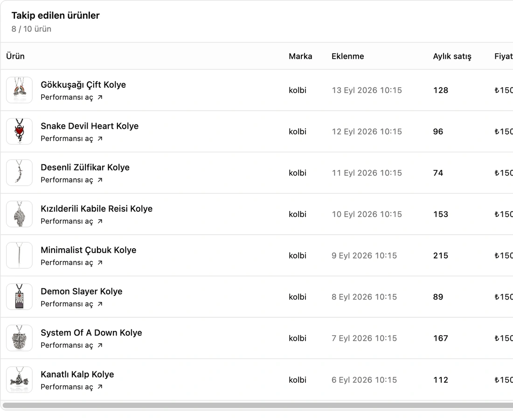Click kolbi brand in Gökkuşağı Çift Kolye row

(298, 90)
